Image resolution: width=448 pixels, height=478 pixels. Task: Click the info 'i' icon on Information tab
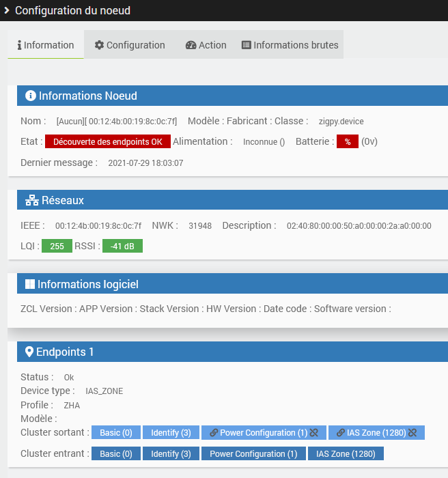click(20, 45)
